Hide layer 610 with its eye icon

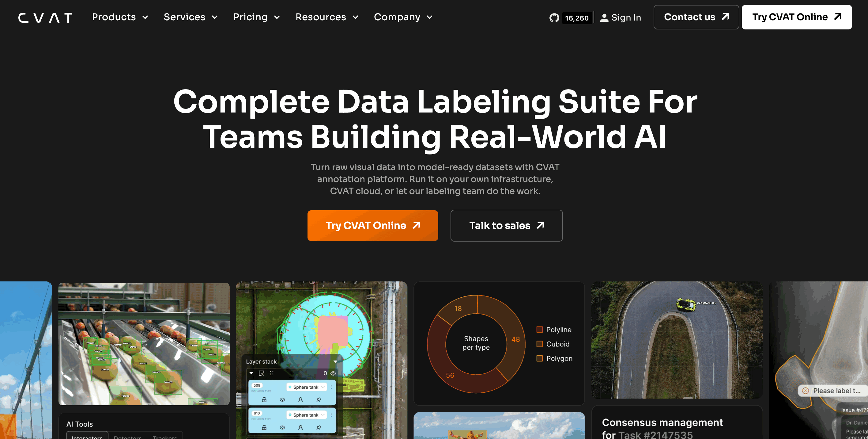pyautogui.click(x=282, y=428)
